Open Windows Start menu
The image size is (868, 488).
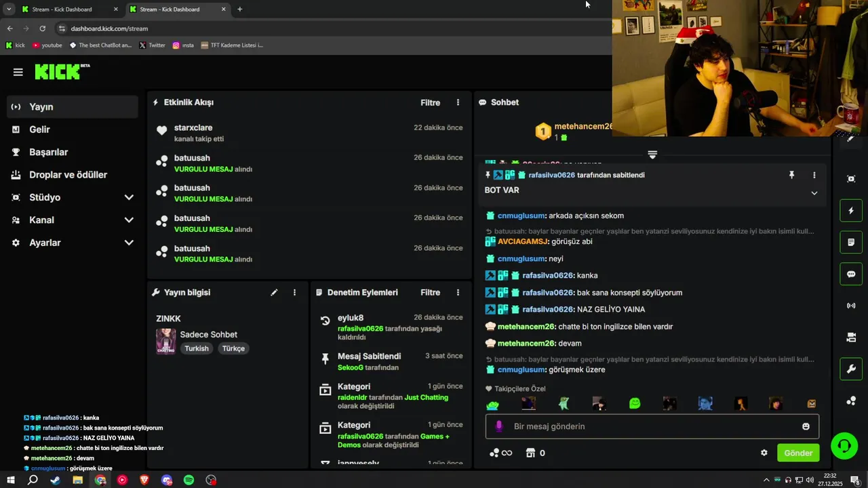11,480
